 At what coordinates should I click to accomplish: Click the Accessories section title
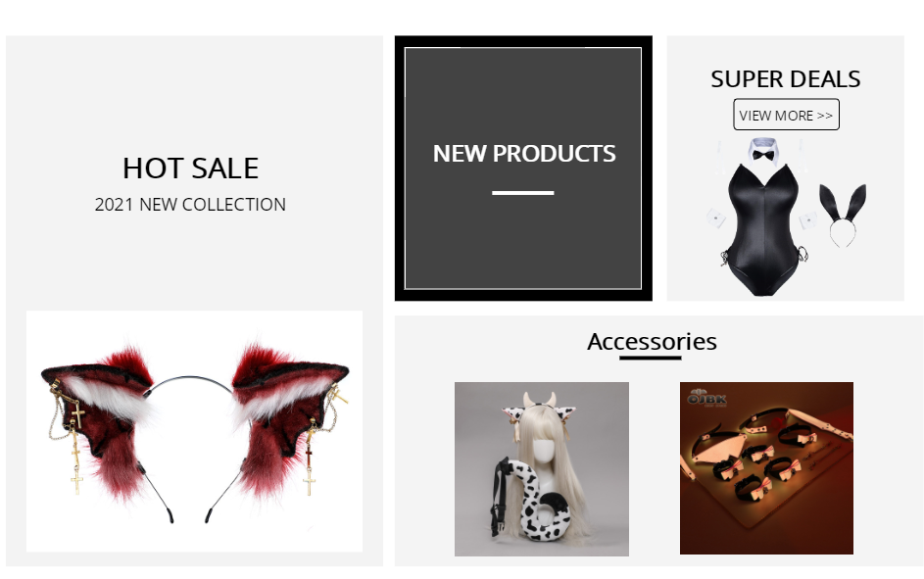point(652,342)
